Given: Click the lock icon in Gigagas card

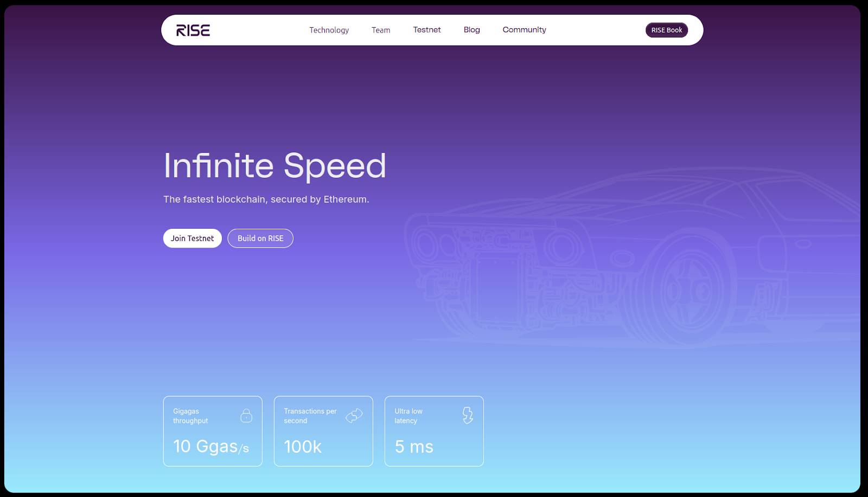Looking at the screenshot, I should tap(246, 416).
